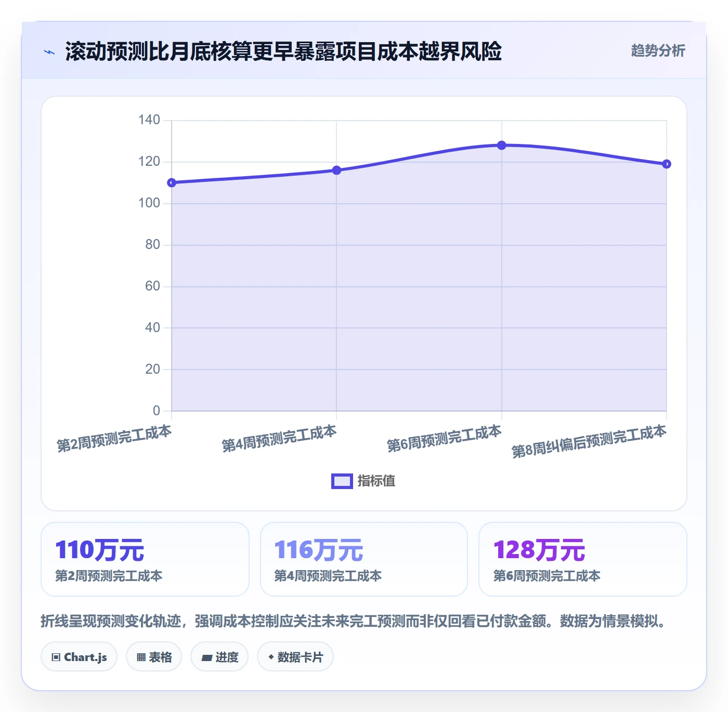Click the square icon in Chart.js chip
Viewport: 728px width, 712px height.
(x=56, y=657)
